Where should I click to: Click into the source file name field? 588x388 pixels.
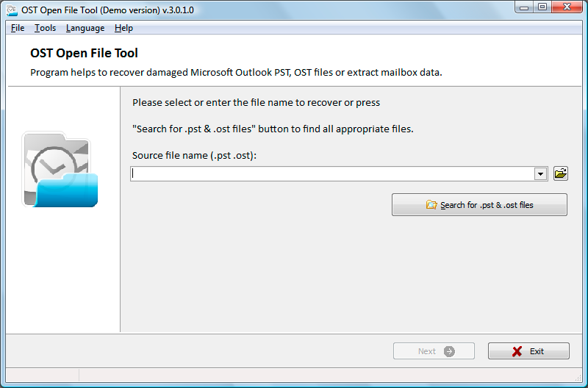[332, 173]
